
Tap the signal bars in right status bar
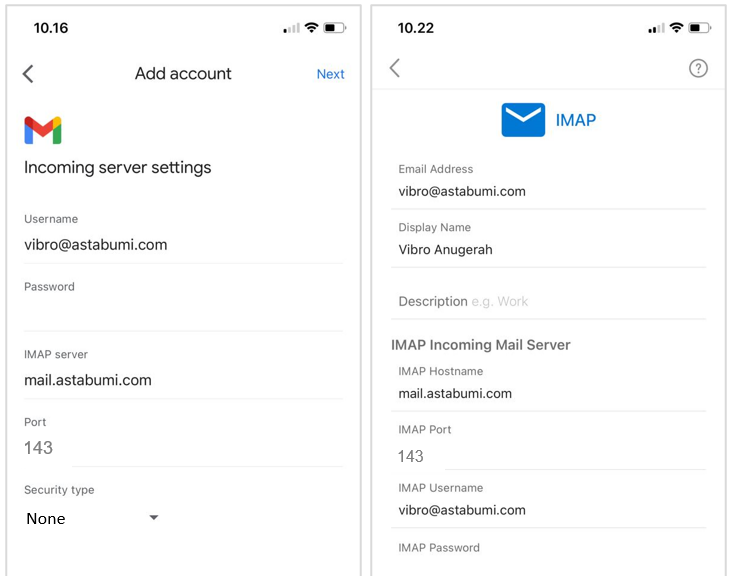coord(656,28)
